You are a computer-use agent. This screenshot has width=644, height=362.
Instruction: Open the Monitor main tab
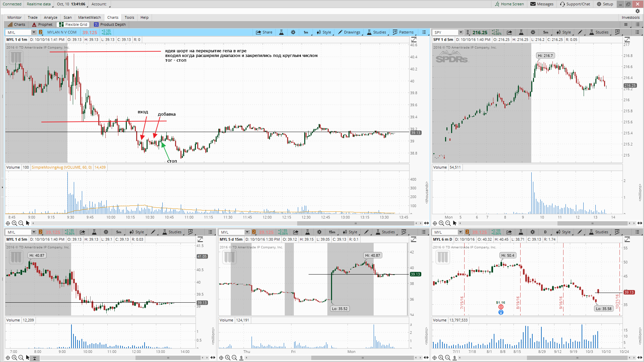click(x=14, y=17)
